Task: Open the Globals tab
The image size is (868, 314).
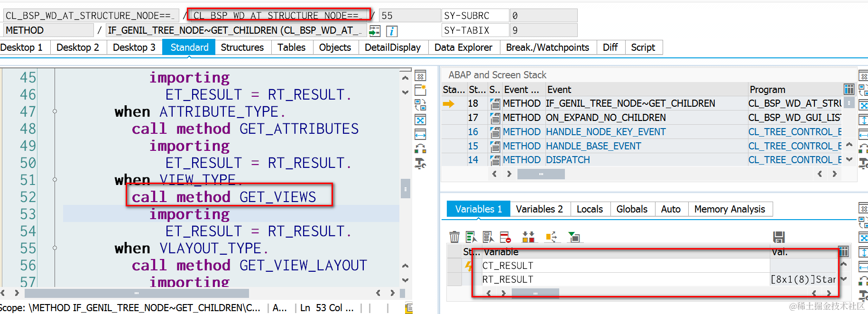Action: point(632,209)
